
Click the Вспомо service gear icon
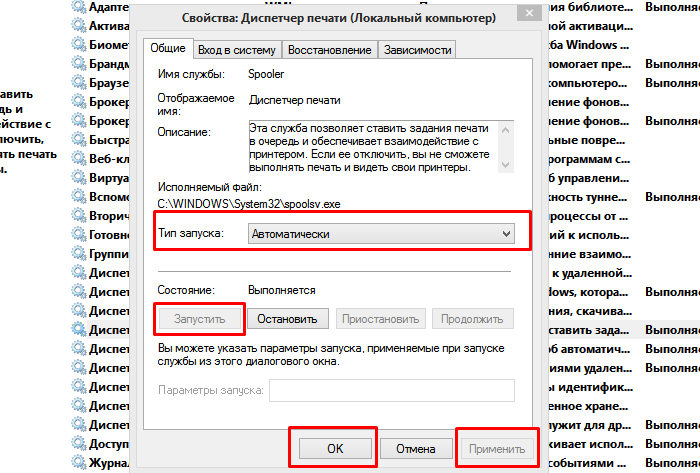click(79, 196)
